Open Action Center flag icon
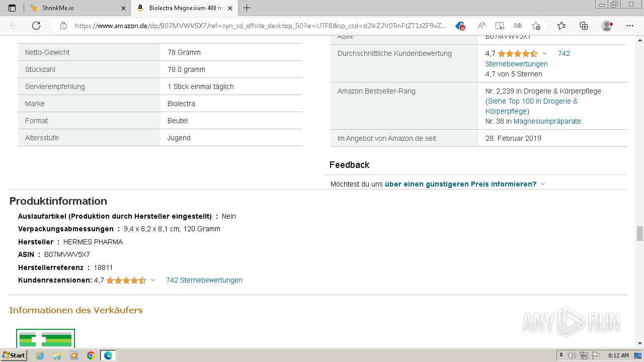This screenshot has width=644, height=362. tap(595, 355)
